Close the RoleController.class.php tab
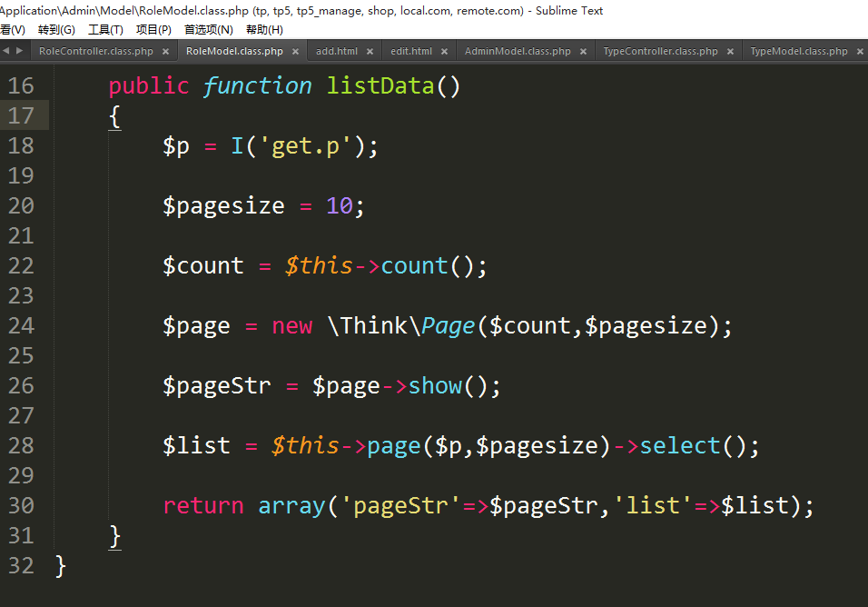 click(x=166, y=52)
